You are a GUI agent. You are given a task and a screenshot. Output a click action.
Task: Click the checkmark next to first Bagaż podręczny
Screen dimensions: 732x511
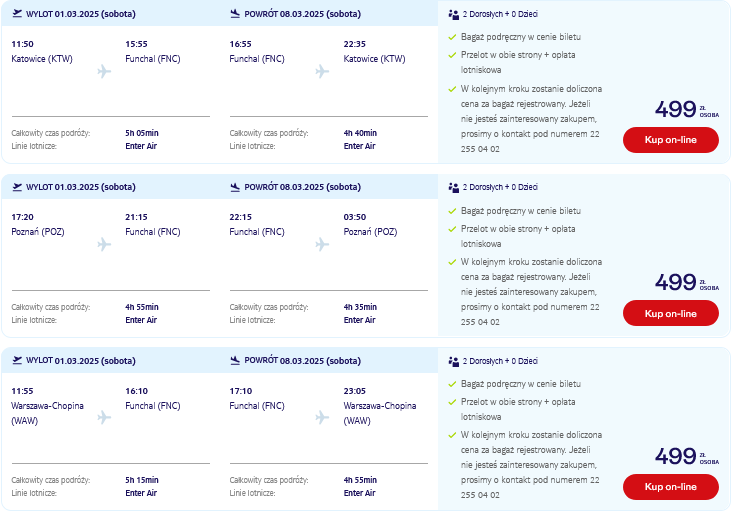pyautogui.click(x=452, y=37)
